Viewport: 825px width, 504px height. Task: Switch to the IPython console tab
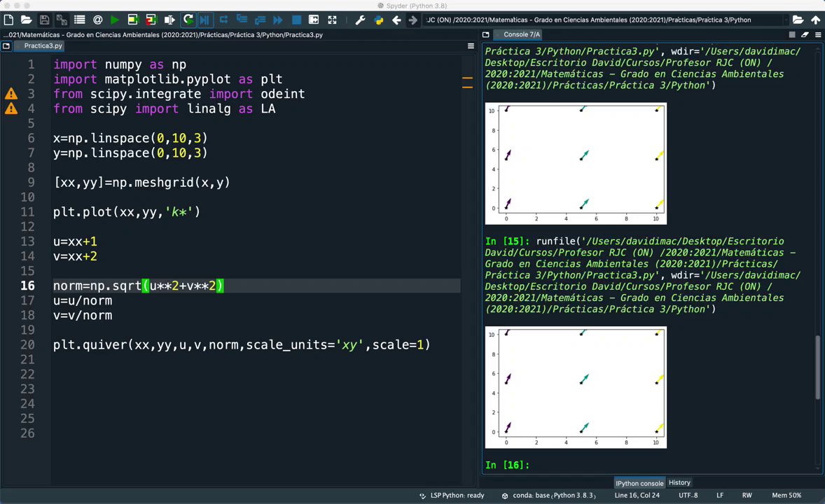coord(639,483)
